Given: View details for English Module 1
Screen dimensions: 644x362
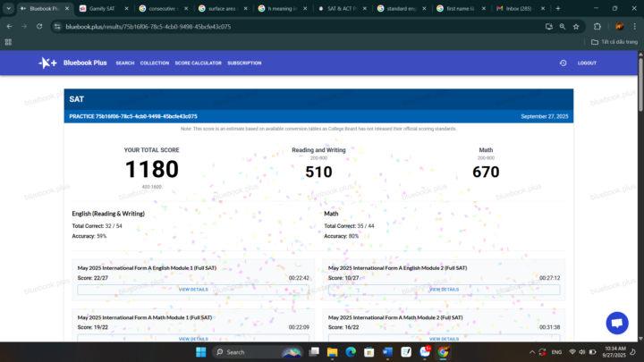Looking at the screenshot, I should pos(193,290).
